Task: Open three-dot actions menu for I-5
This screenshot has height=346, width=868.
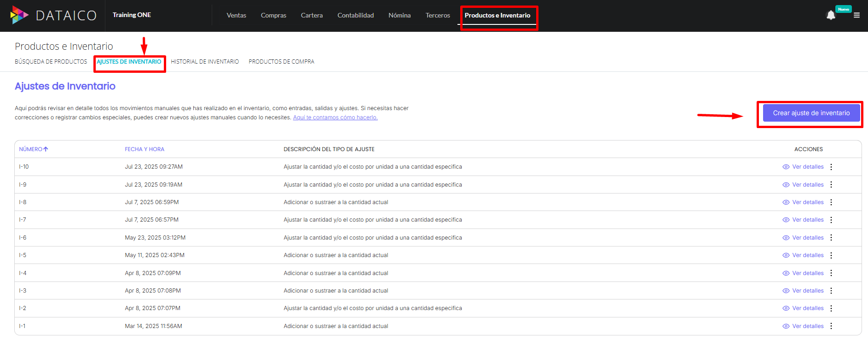Action: tap(831, 255)
